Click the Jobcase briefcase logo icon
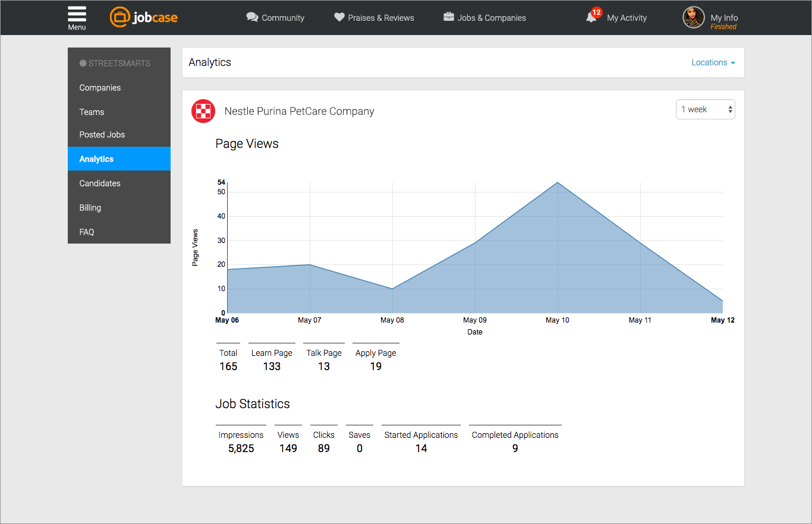This screenshot has width=812, height=524. (120, 17)
